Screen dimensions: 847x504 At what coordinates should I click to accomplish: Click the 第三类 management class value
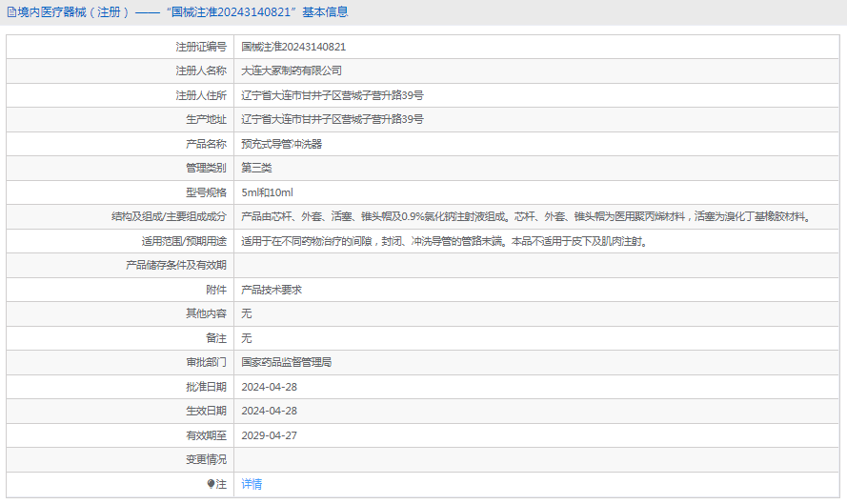point(256,168)
